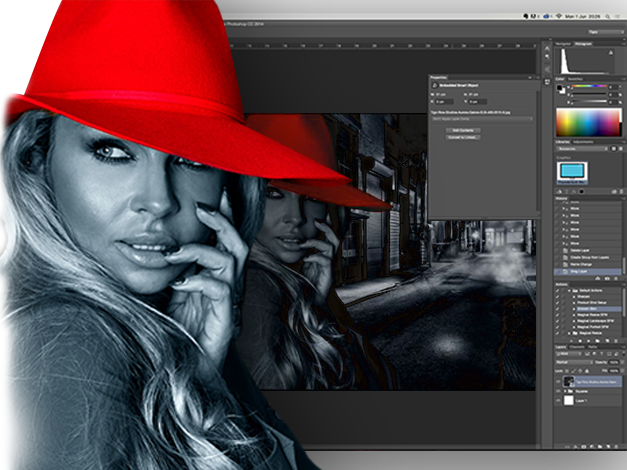Select the Drag Layer history state
Screen dimensions: 627x470
[x=581, y=271]
